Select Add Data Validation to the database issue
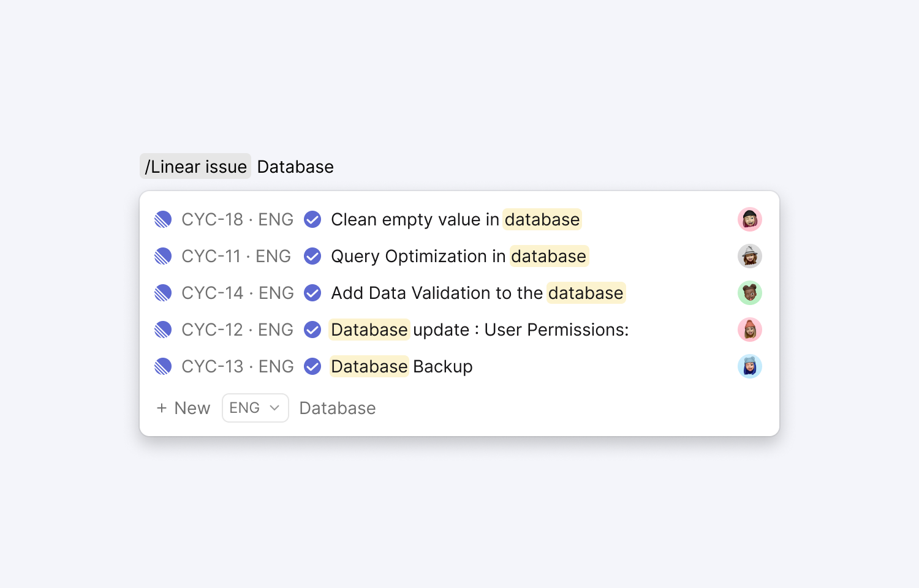 coord(477,293)
